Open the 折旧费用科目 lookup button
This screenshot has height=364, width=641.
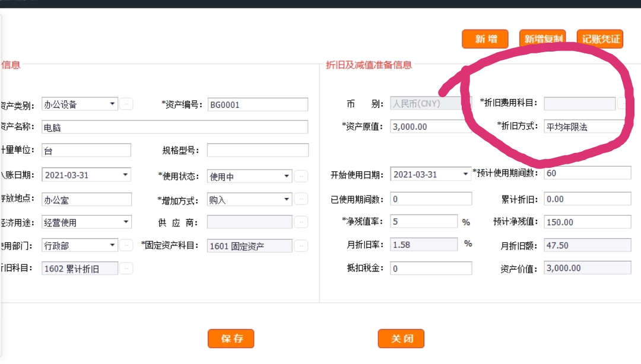click(622, 103)
